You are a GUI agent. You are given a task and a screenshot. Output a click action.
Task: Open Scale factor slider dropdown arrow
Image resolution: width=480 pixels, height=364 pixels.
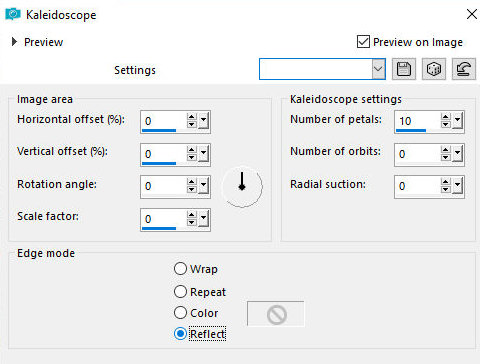[x=203, y=219]
